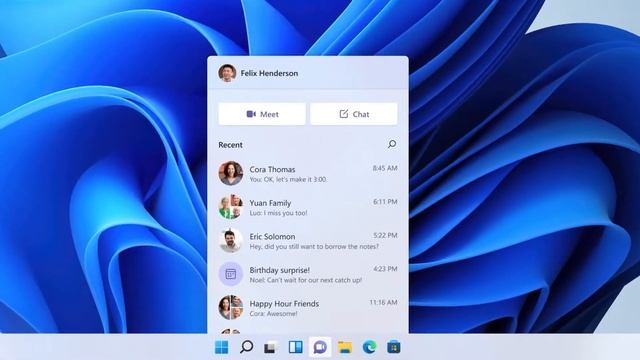Click Happy Hour Friends group avatar
This screenshot has width=640, height=360.
point(231,307)
